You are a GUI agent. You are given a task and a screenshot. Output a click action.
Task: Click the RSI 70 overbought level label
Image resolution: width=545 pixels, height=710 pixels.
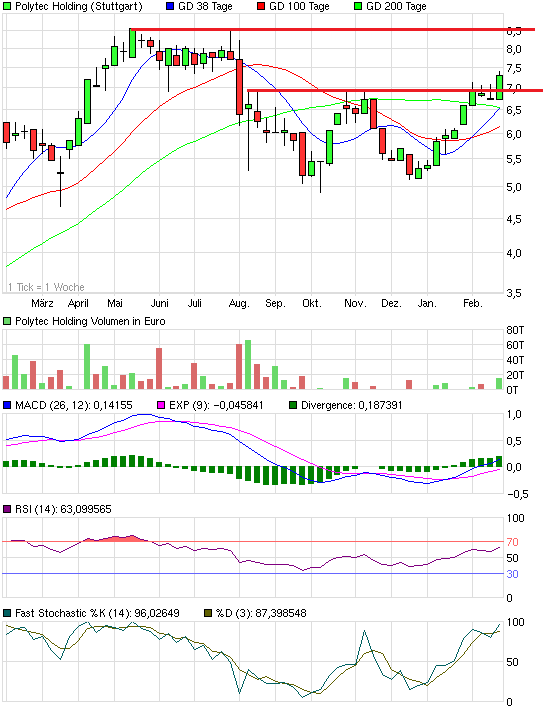click(x=512, y=542)
